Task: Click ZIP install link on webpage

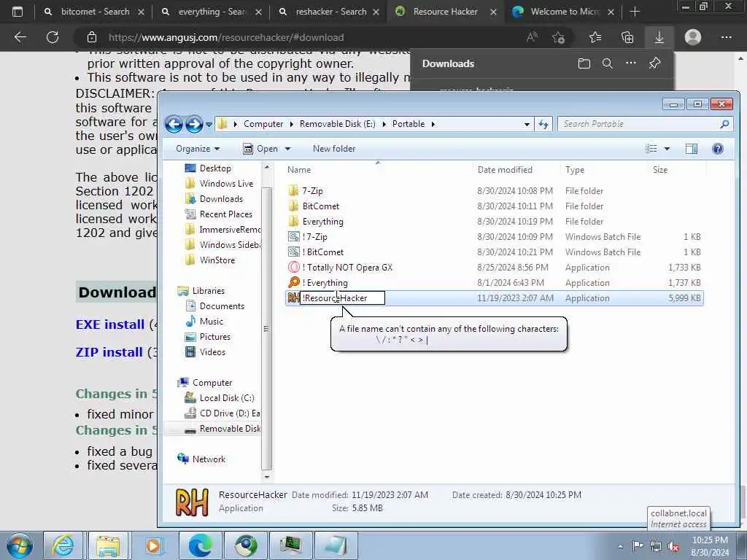Action: click(x=109, y=352)
